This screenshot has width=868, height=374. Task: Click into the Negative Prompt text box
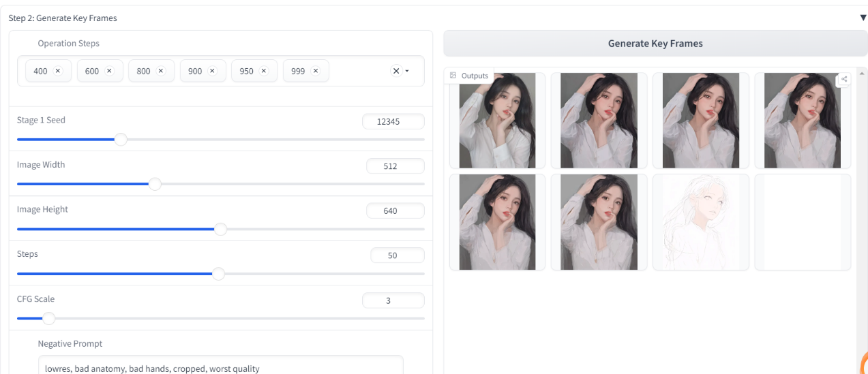[x=220, y=365]
